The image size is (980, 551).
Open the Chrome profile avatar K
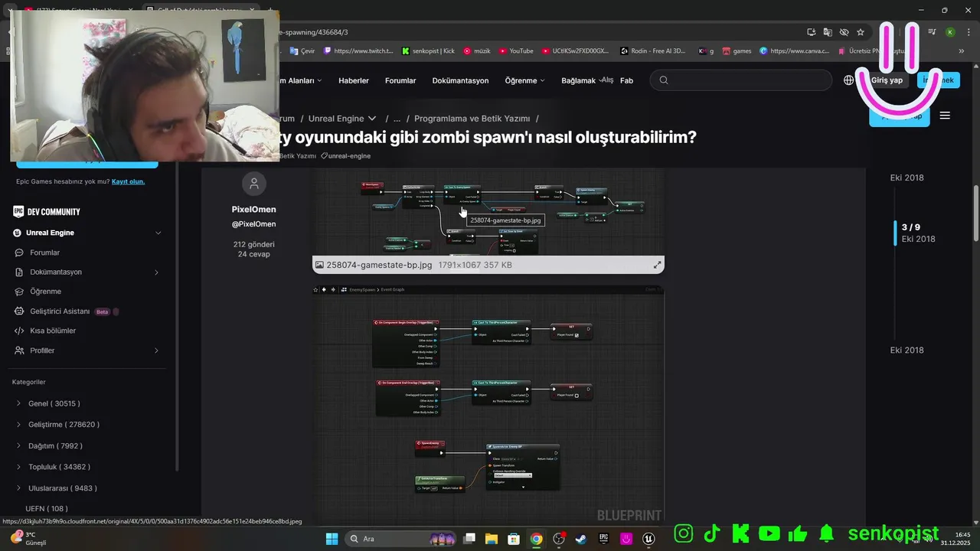[x=950, y=32]
